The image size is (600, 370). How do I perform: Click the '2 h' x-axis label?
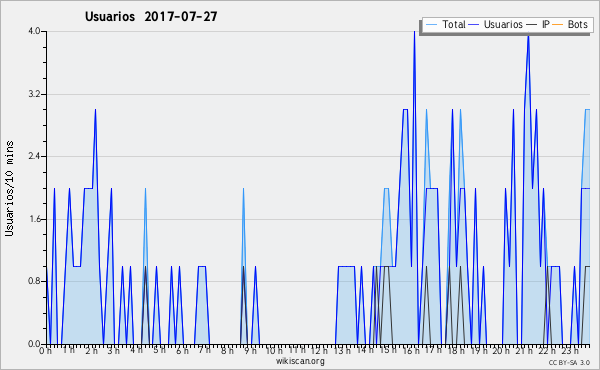(x=91, y=351)
